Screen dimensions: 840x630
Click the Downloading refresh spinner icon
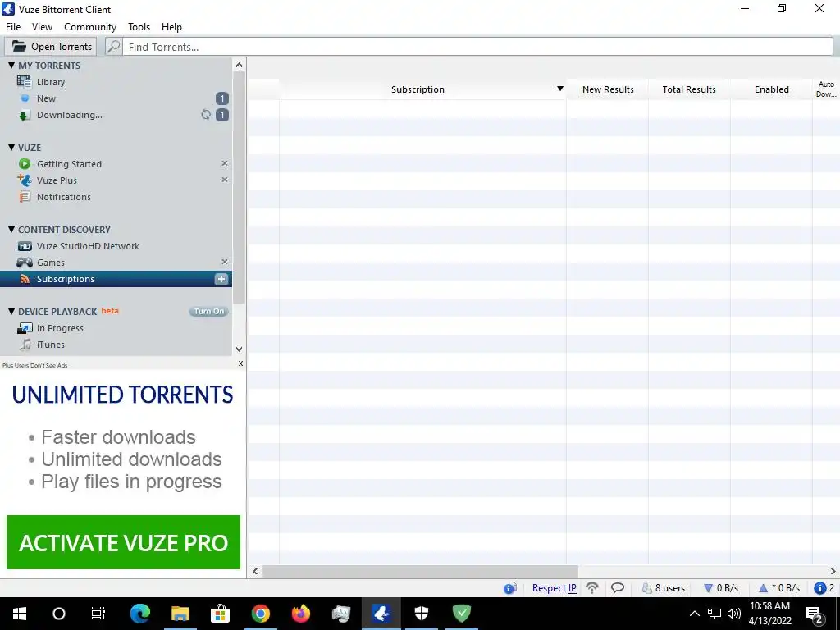[x=206, y=115]
